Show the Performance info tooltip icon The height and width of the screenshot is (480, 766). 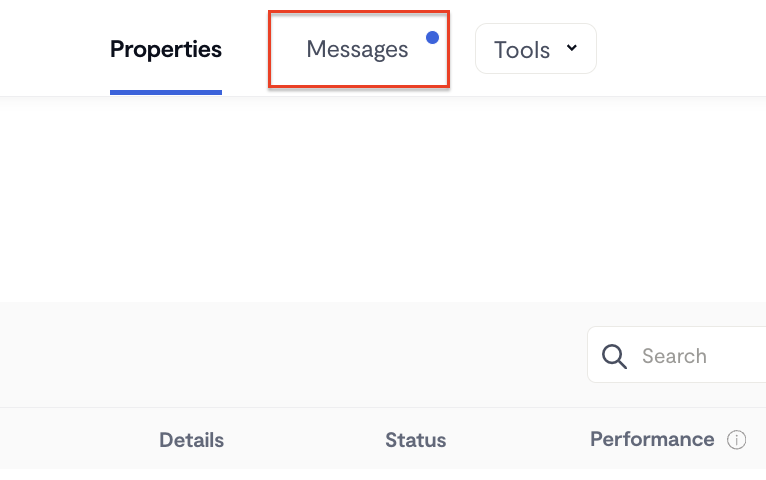pos(736,440)
